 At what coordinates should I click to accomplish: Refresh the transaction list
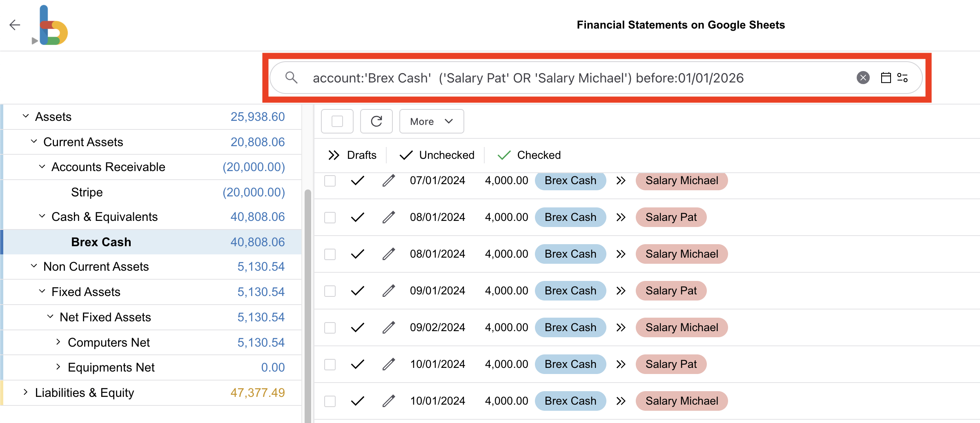pyautogui.click(x=376, y=121)
